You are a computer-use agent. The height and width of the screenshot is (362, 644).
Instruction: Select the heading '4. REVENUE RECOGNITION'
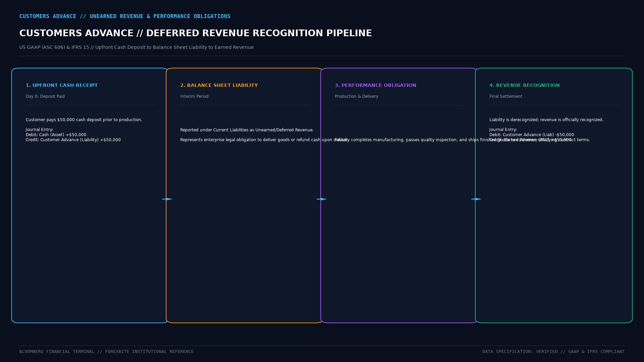pos(525,85)
